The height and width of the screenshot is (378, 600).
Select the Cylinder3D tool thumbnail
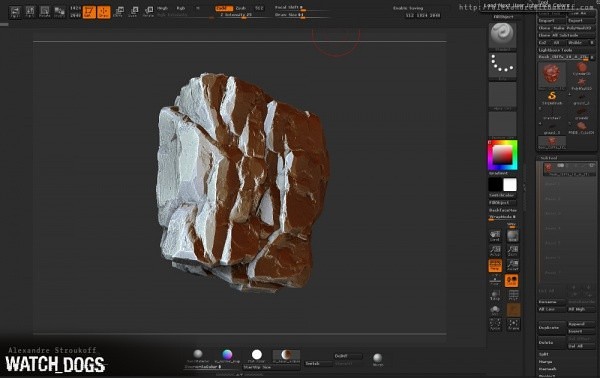(x=582, y=69)
